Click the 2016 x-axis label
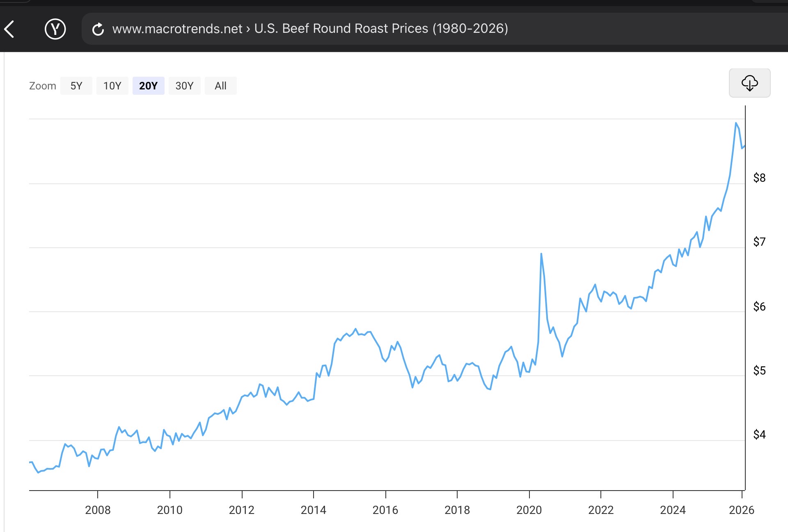788x532 pixels. point(385,510)
